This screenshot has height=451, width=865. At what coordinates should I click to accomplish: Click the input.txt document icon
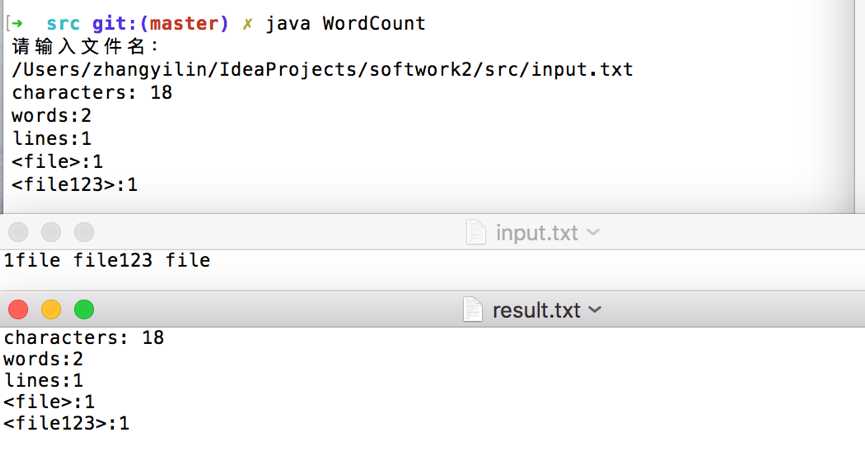point(476,233)
